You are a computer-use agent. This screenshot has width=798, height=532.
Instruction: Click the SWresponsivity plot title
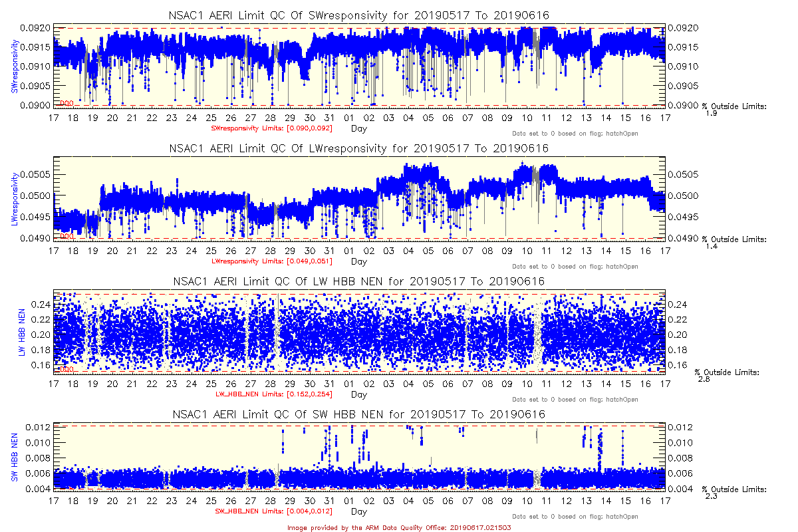pos(359,15)
